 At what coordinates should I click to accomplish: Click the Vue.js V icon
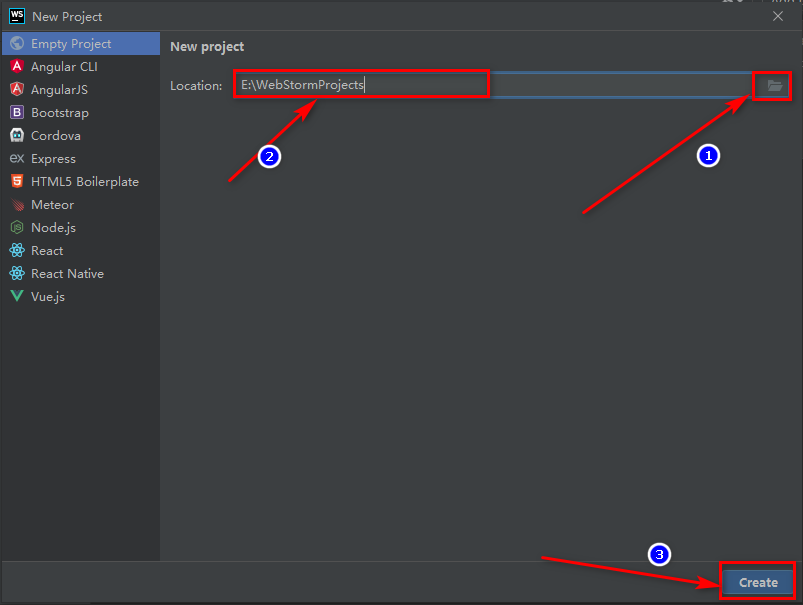coord(17,296)
